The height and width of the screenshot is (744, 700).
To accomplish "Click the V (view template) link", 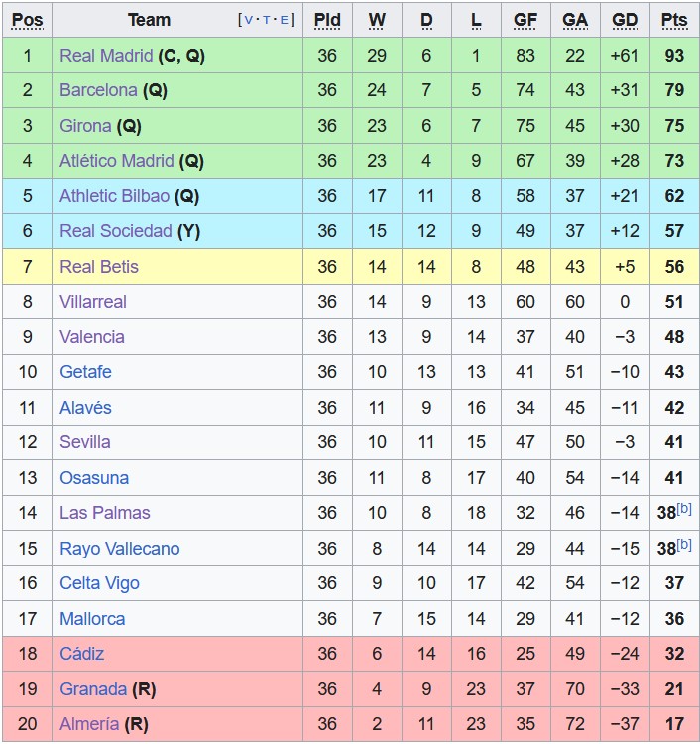I will pyautogui.click(x=248, y=20).
